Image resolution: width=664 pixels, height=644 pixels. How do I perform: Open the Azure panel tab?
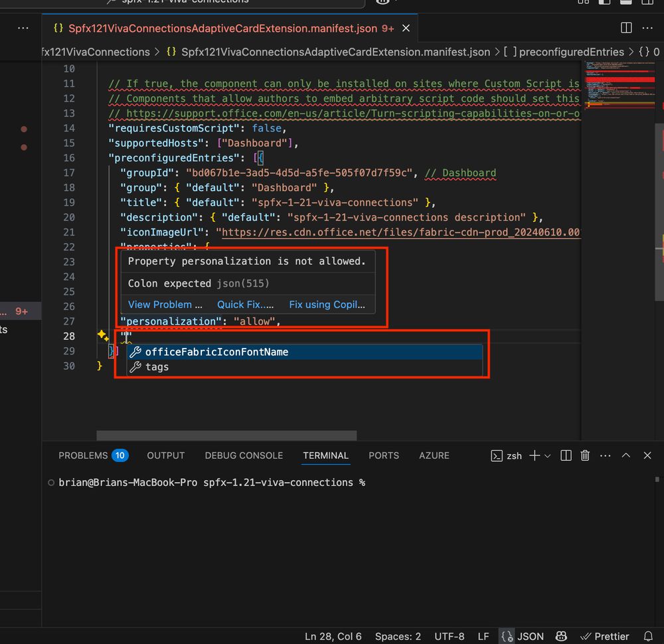point(434,455)
